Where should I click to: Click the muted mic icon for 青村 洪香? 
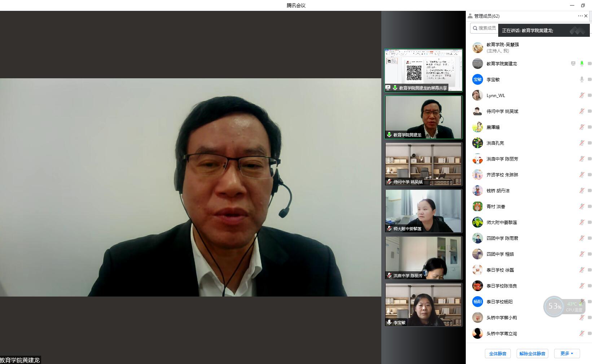582,206
